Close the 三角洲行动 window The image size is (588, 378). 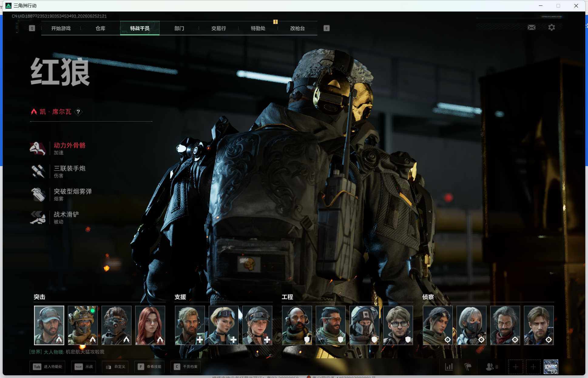(576, 6)
